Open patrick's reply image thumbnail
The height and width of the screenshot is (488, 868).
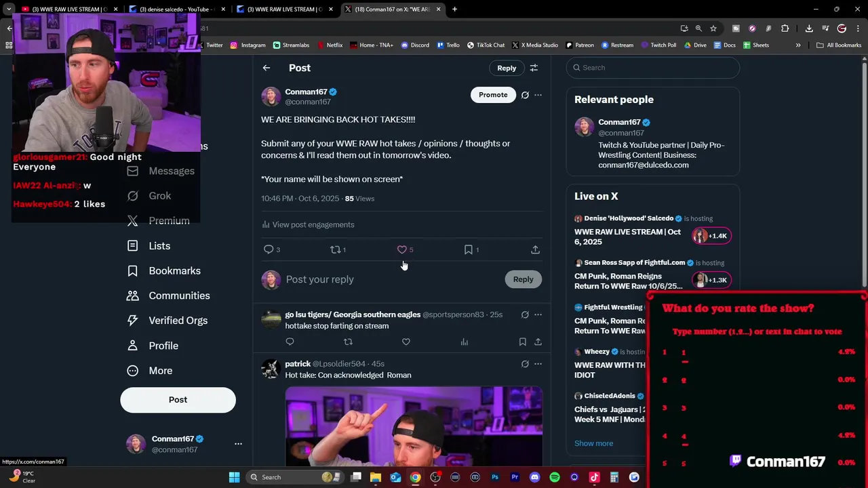[414, 426]
